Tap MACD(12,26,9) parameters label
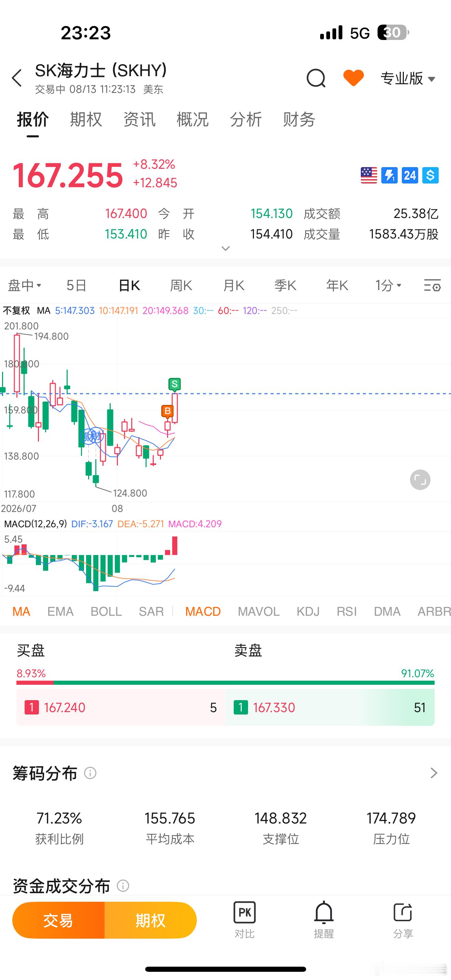 pyautogui.click(x=36, y=524)
